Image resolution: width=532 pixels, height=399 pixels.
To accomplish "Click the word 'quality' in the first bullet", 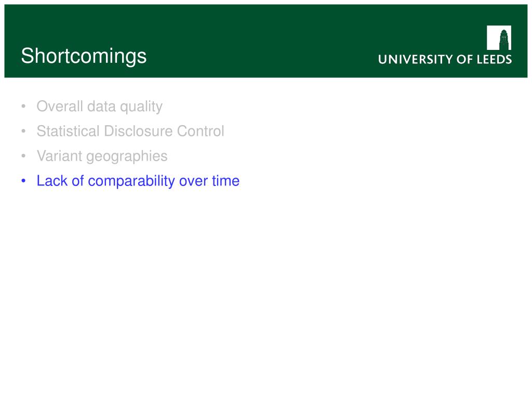I will 141,107.
